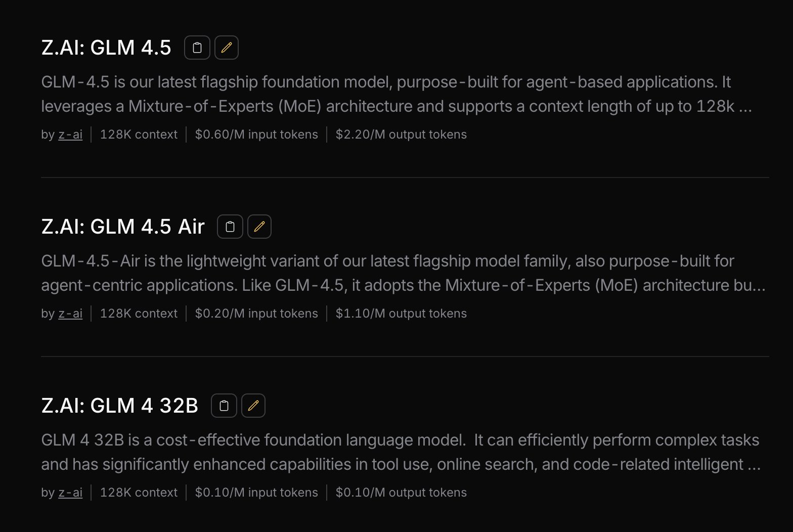Screen dimensions: 793x532
Task: Click the GLM-4.5-Air lightweight variant description
Action: 400,273
